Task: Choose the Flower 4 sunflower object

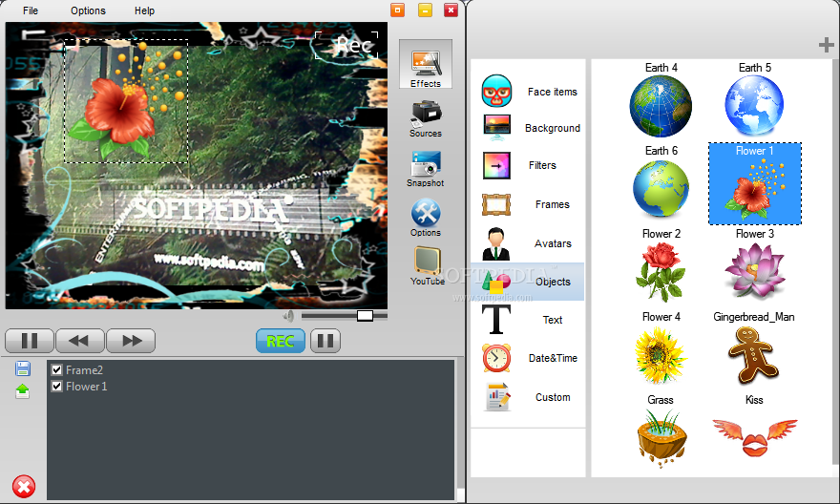Action: (x=661, y=348)
